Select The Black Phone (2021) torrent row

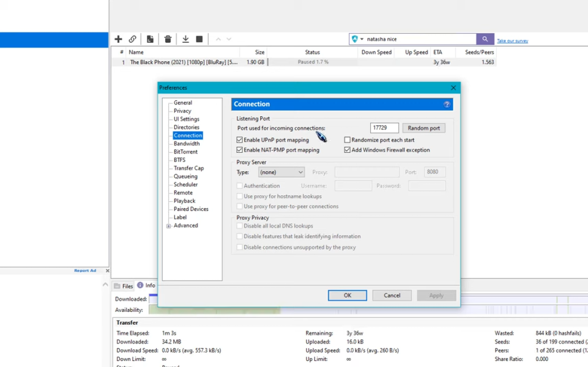coord(303,62)
